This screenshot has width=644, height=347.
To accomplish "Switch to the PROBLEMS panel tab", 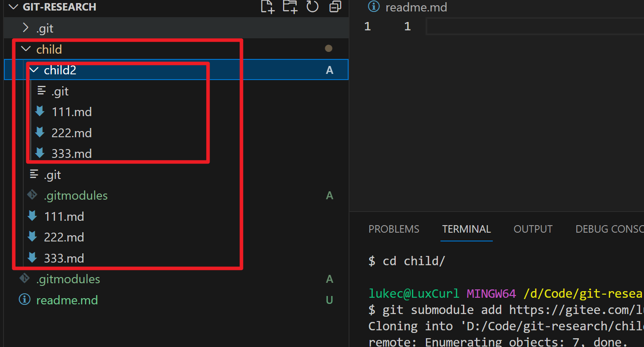I will [393, 229].
